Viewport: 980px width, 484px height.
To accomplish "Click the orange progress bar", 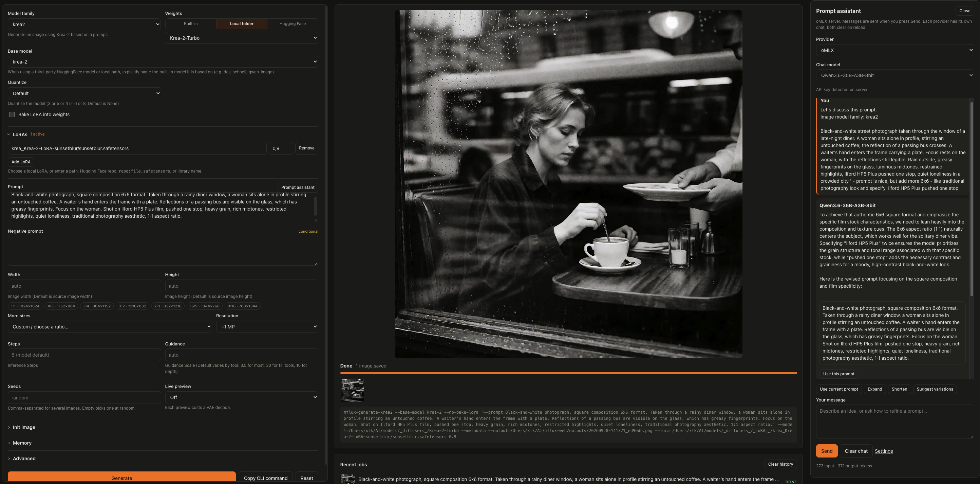I will point(568,373).
